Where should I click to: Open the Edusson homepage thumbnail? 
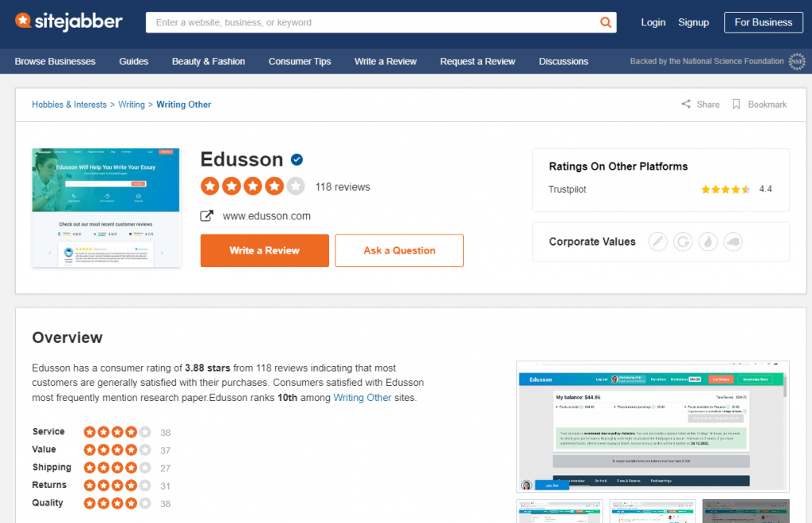(x=106, y=208)
